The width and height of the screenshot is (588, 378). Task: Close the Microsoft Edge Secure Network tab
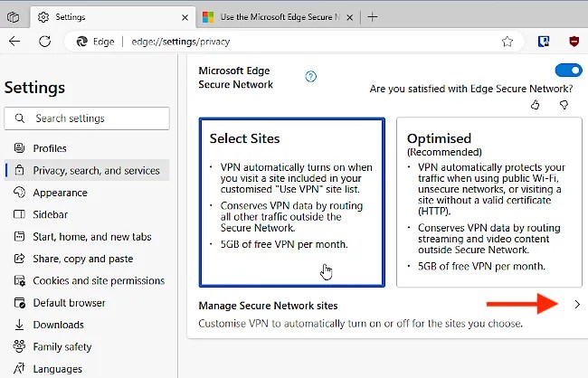pos(349,17)
